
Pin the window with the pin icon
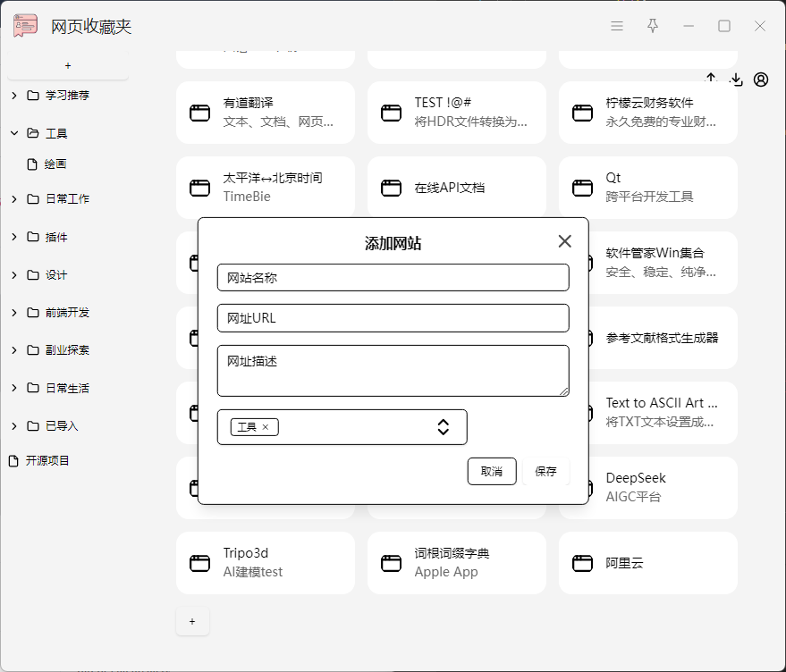coord(653,26)
